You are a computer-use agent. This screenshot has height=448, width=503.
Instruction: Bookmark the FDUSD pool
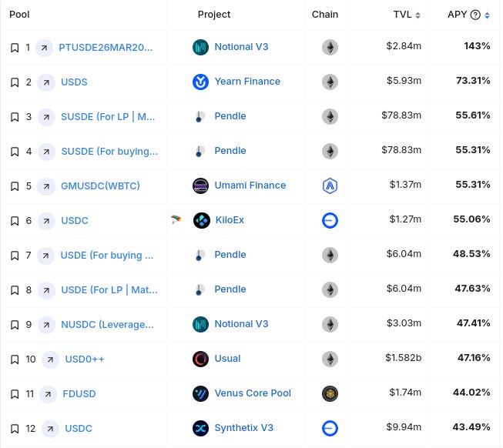(15, 394)
